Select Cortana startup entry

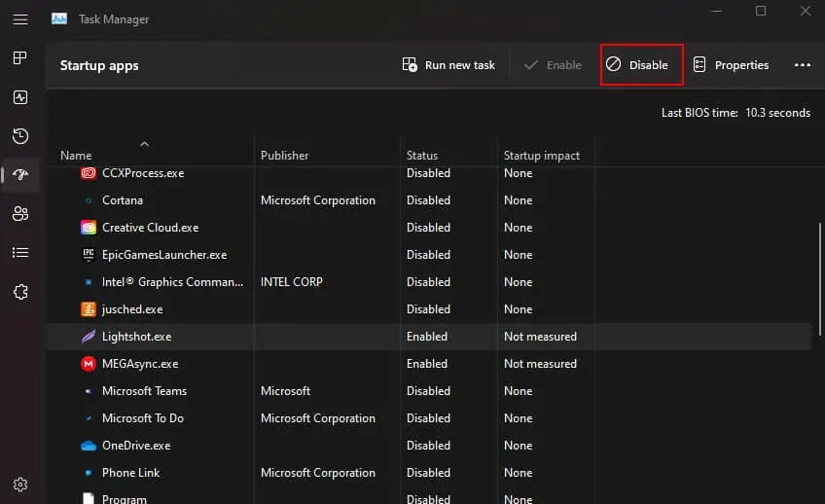tap(429, 200)
